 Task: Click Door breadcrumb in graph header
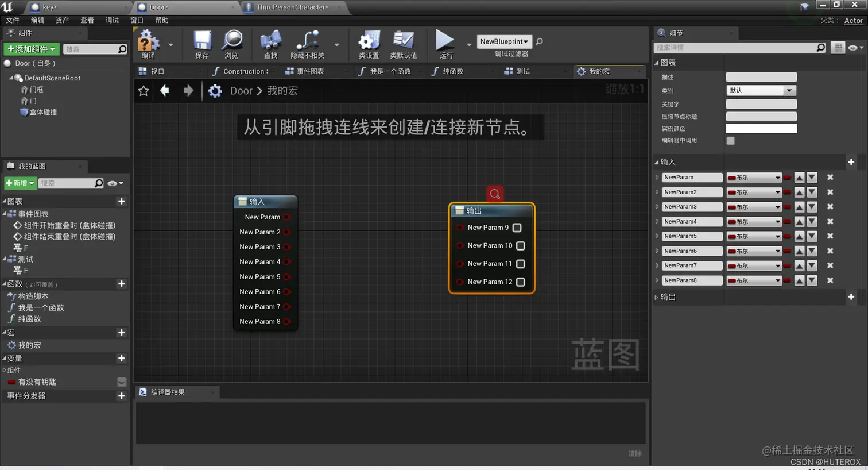(241, 91)
